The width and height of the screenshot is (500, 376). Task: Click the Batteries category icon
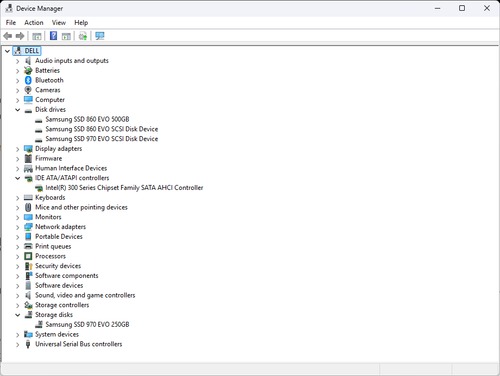coord(28,71)
